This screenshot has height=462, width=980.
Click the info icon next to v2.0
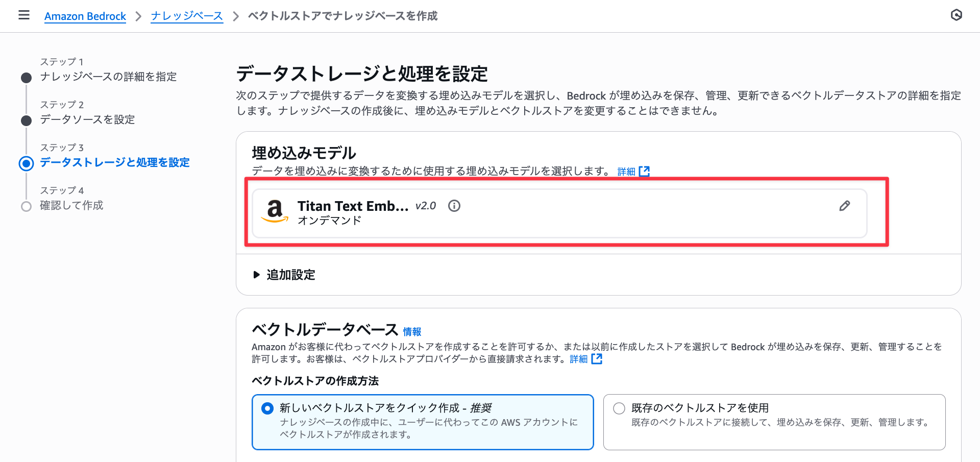click(454, 206)
